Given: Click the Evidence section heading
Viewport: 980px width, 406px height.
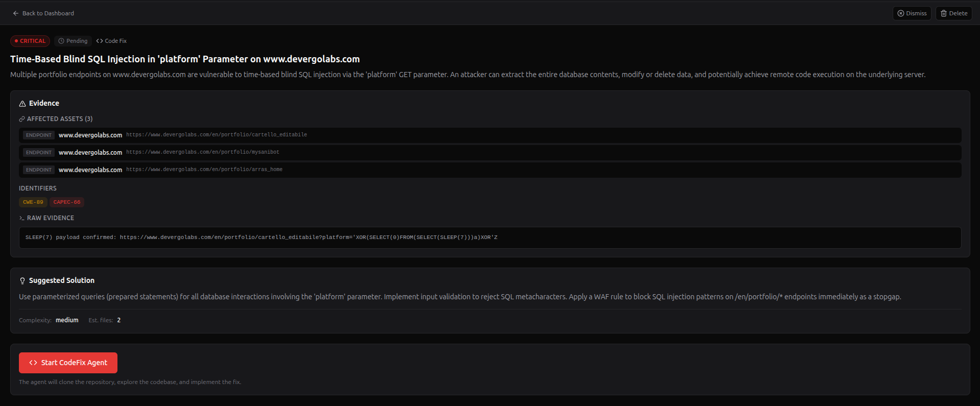Looking at the screenshot, I should [x=44, y=103].
